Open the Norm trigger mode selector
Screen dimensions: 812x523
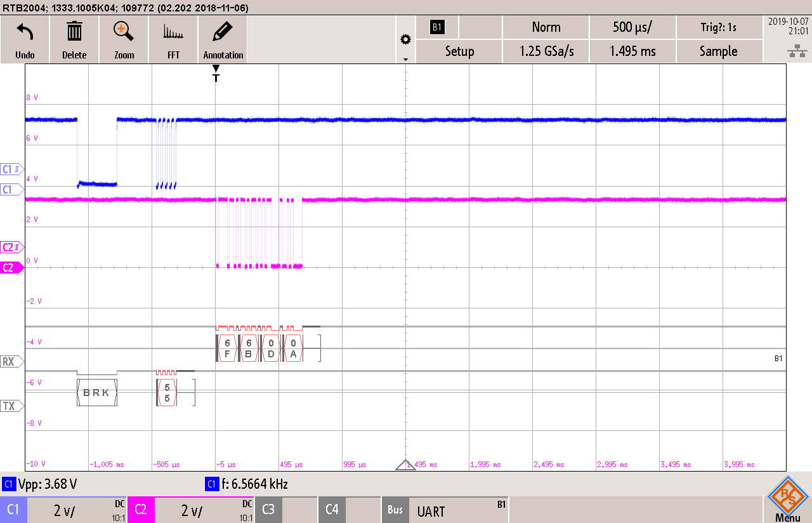pyautogui.click(x=546, y=27)
